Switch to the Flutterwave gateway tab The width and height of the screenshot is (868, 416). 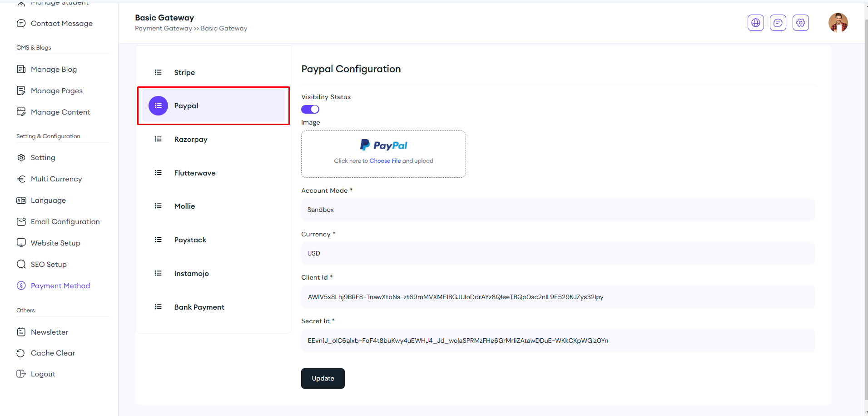point(195,173)
